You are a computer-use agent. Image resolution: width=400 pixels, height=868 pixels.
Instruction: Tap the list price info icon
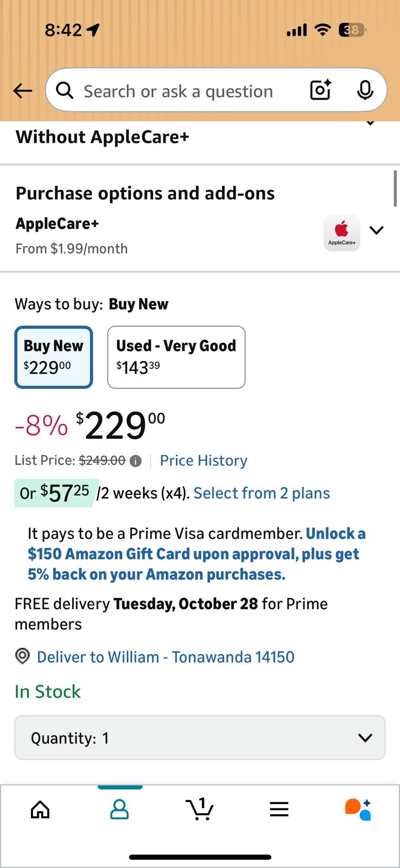136,461
